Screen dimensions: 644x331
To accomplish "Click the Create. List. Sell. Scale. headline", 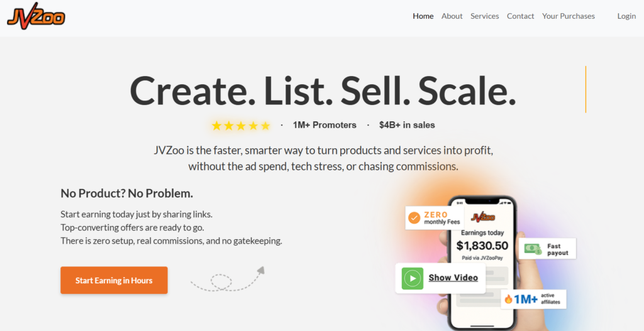I will pyautogui.click(x=323, y=90).
